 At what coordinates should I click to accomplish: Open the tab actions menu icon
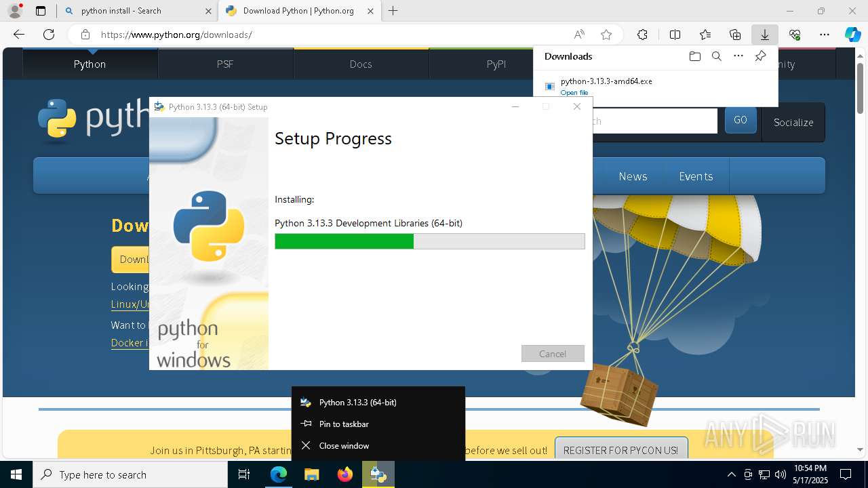click(41, 11)
